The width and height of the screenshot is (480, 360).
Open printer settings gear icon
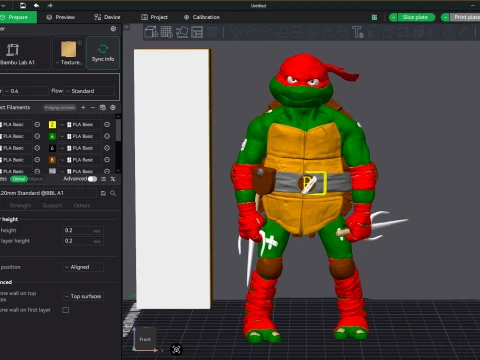pyautogui.click(x=113, y=29)
